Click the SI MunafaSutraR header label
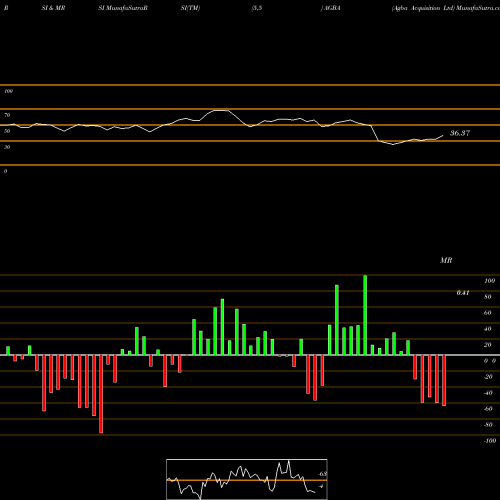 [x=123, y=8]
